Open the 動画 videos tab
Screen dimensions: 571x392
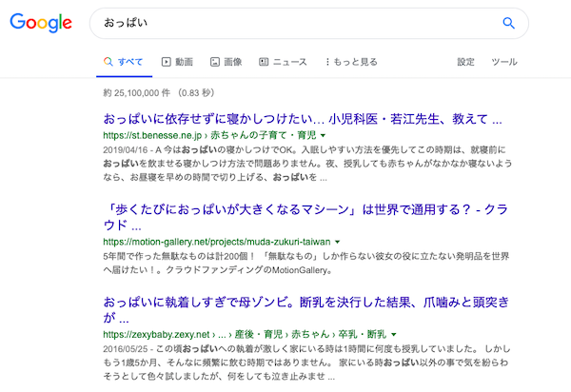click(x=177, y=62)
